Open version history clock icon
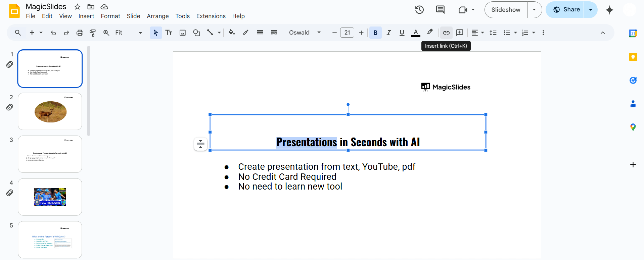Image resolution: width=644 pixels, height=260 pixels. click(x=419, y=10)
